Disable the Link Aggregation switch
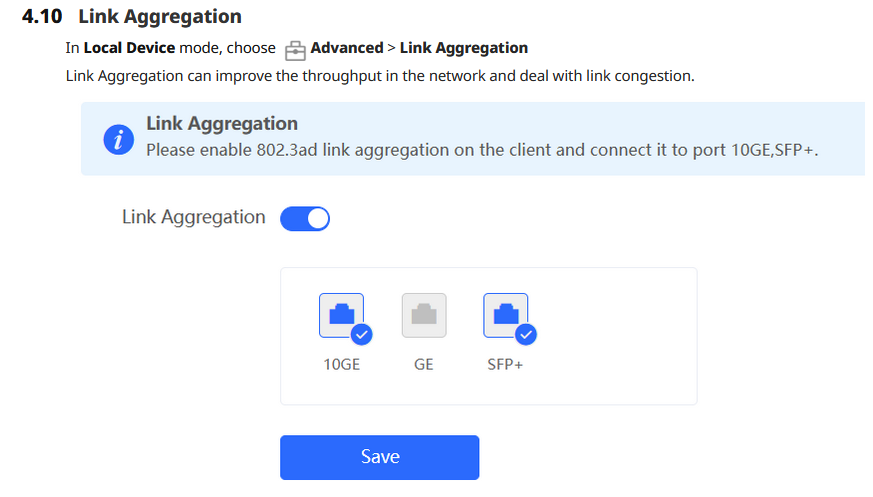Image resolution: width=873 pixels, height=497 pixels. tap(305, 218)
